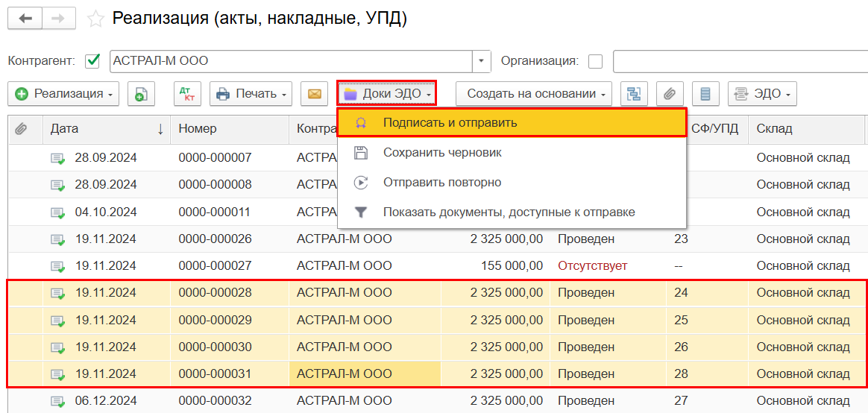868x413 pixels.
Task: Open the Печать dropdown button
Action: tap(251, 94)
